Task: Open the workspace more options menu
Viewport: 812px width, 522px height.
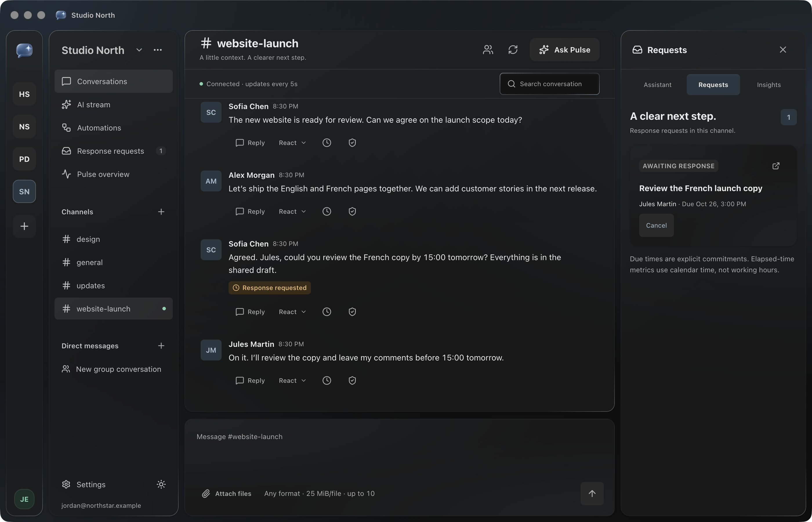Action: pos(157,50)
